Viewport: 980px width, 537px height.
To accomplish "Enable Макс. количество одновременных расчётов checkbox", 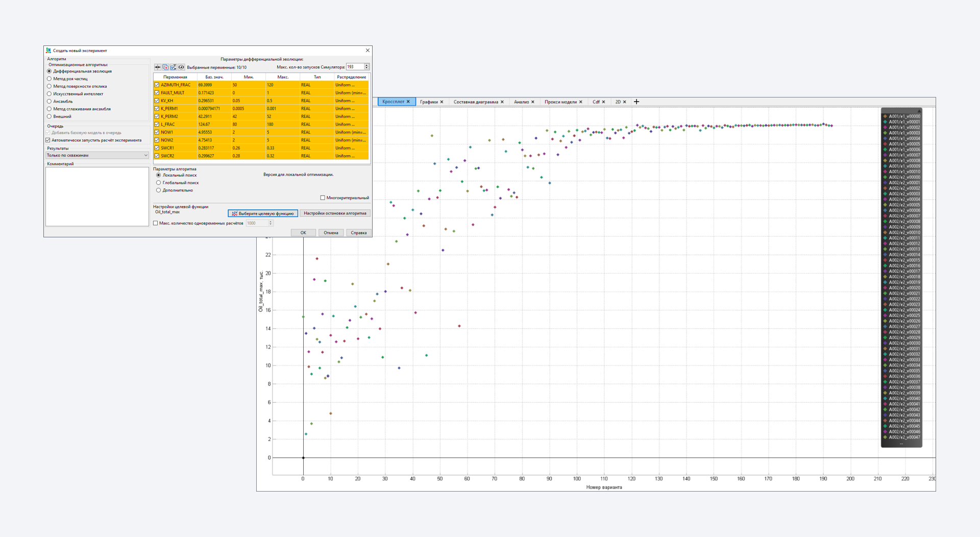I will (156, 223).
